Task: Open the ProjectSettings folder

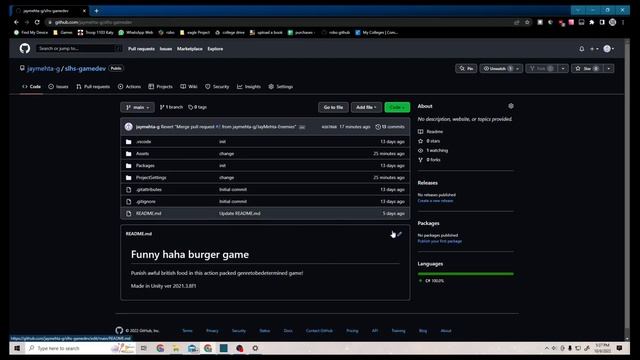Action: (151, 178)
